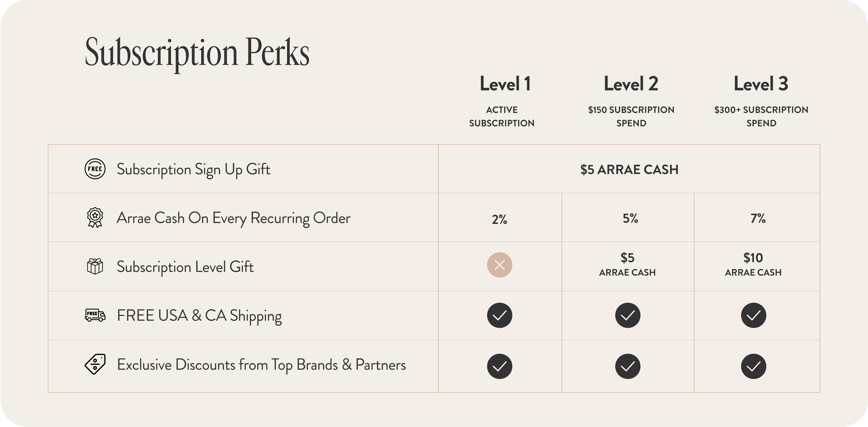This screenshot has height=427, width=868.
Task: Click the FREE badge icon beside Sign Up Gift
Action: coord(95,169)
